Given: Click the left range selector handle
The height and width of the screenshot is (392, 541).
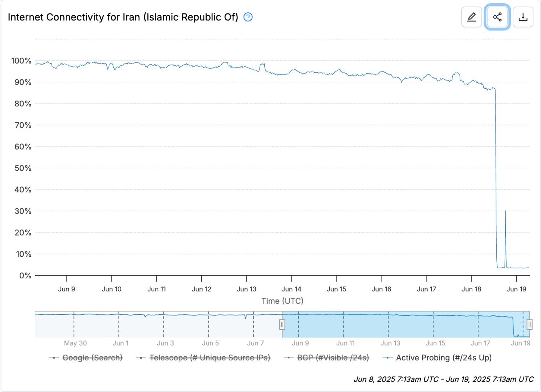Looking at the screenshot, I should pos(282,324).
